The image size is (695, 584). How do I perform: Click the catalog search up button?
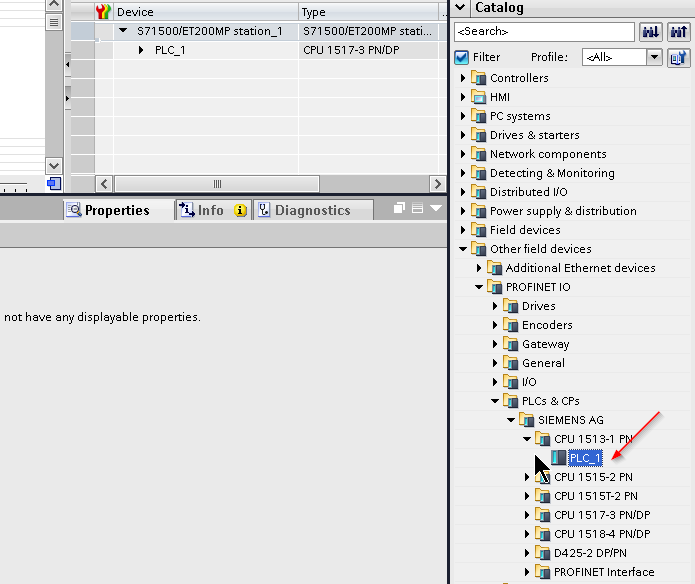click(679, 32)
